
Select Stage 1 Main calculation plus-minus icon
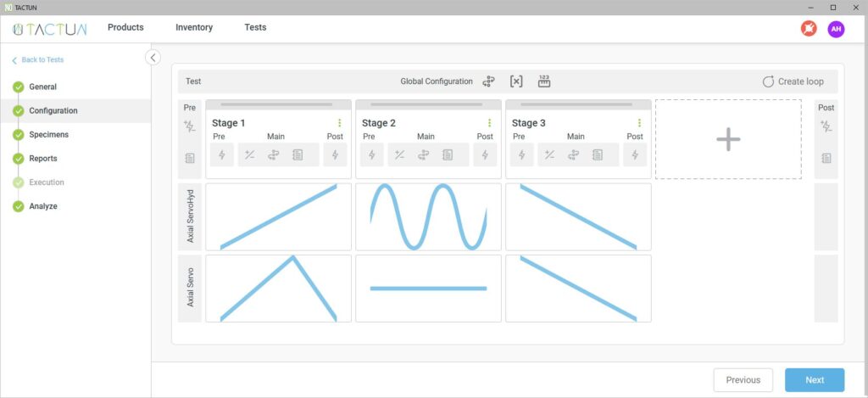coord(250,154)
